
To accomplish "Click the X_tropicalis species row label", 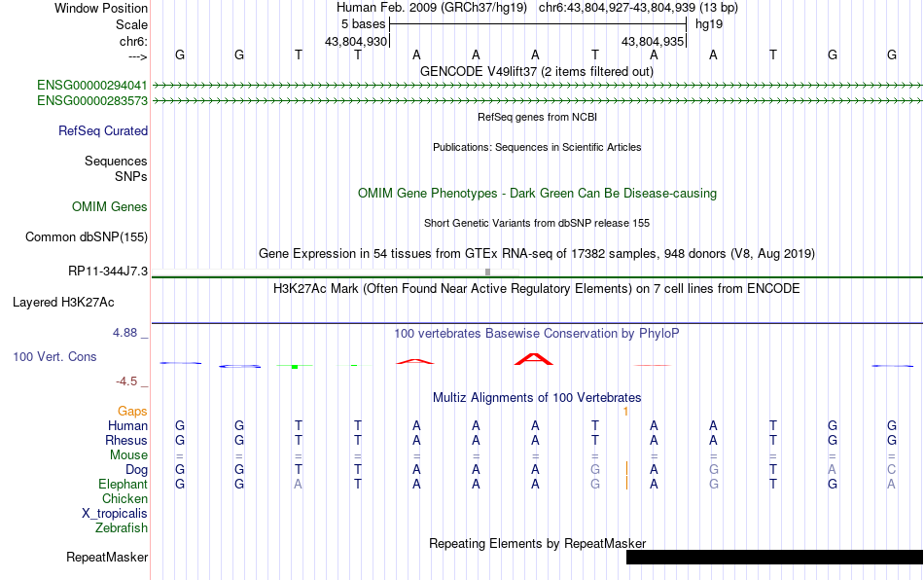I will pos(115,514).
